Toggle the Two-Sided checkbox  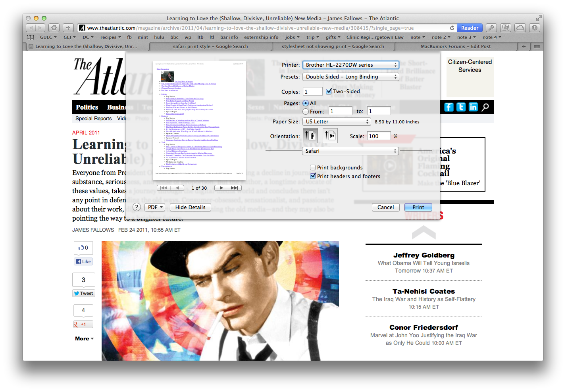329,91
